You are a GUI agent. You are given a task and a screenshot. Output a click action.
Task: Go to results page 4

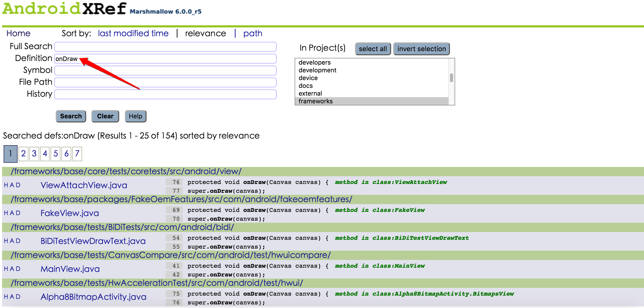pos(45,154)
